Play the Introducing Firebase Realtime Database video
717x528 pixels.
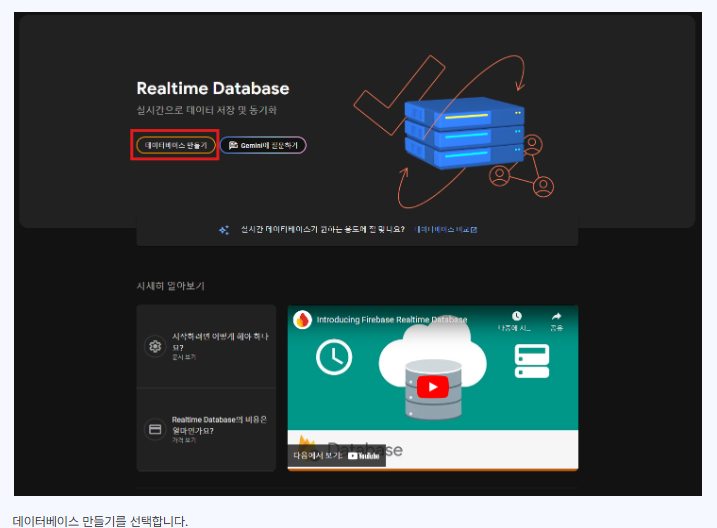[x=433, y=387]
